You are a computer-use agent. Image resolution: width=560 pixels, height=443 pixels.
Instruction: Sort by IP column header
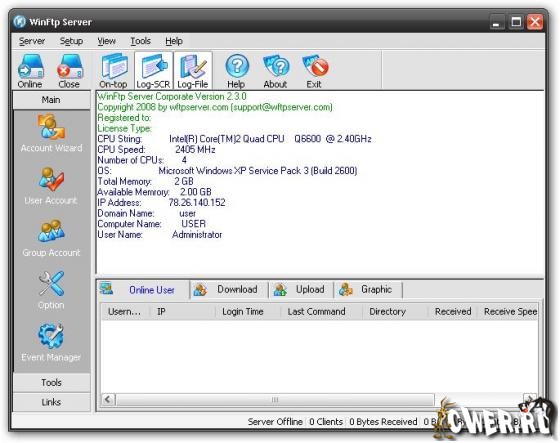click(x=182, y=312)
